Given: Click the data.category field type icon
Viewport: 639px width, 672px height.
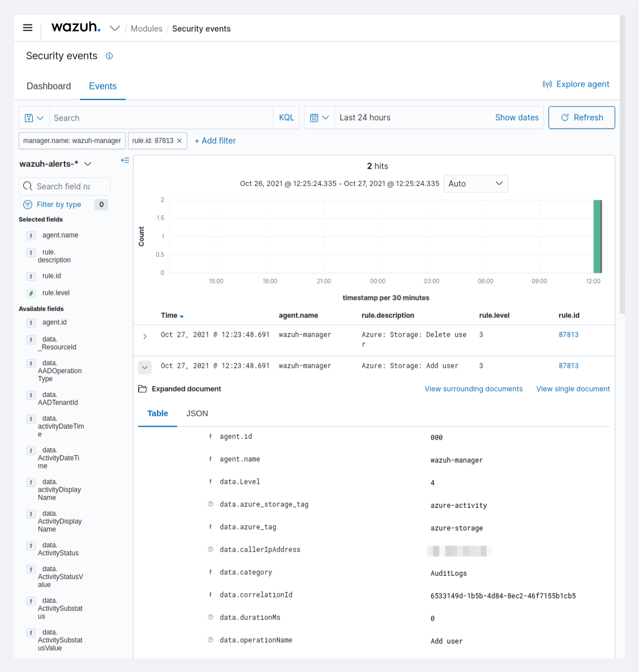Looking at the screenshot, I should (210, 572).
